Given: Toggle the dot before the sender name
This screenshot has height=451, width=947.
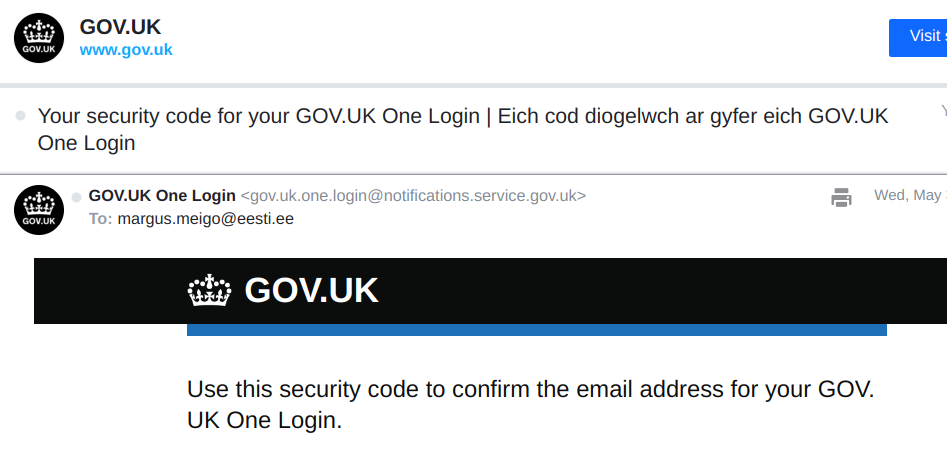Looking at the screenshot, I should (x=76, y=197).
